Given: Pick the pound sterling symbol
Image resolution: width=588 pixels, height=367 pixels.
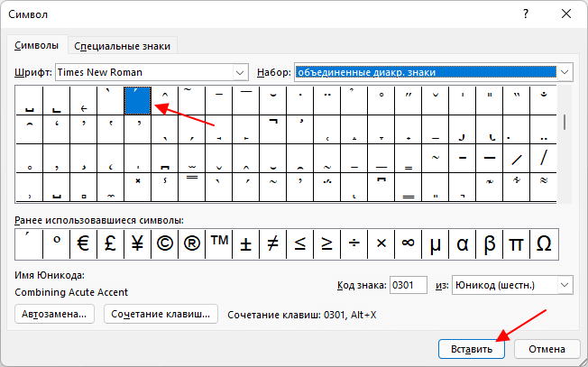Looking at the screenshot, I should point(110,244).
